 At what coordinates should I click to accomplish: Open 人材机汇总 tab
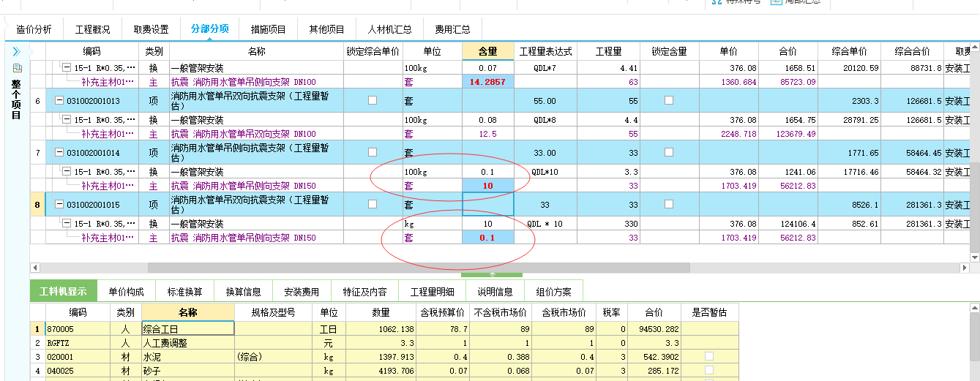[389, 30]
